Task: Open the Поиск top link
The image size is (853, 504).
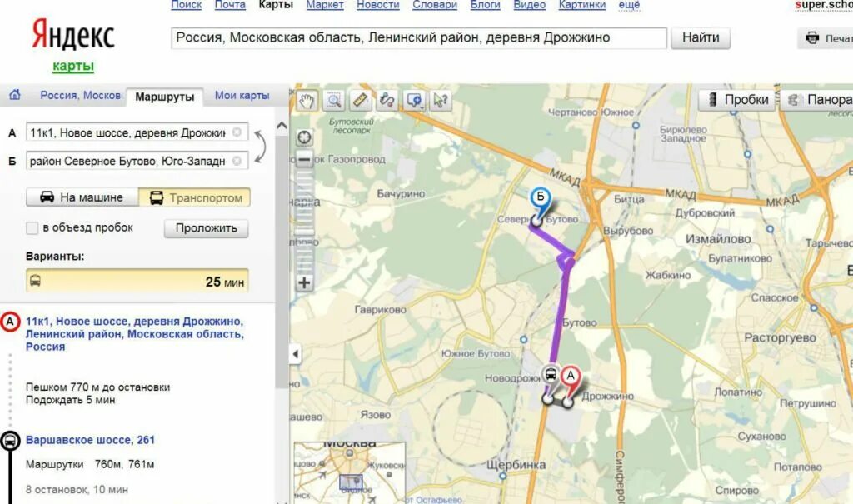Action: coord(187,5)
